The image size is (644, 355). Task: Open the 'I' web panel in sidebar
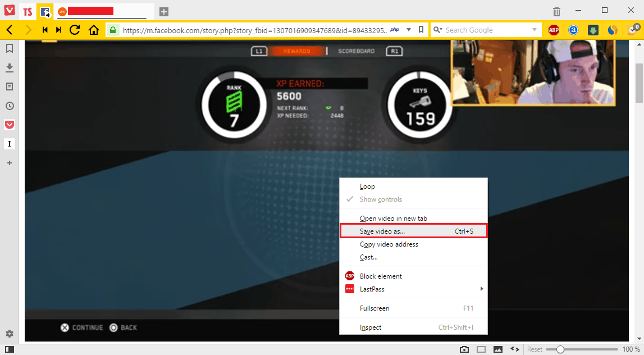pyautogui.click(x=10, y=144)
